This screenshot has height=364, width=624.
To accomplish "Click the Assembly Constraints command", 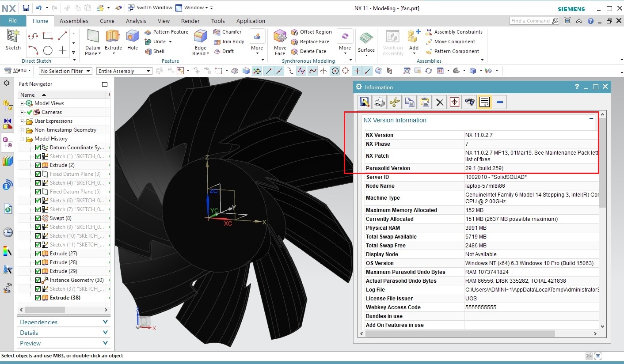I will coord(454,32).
